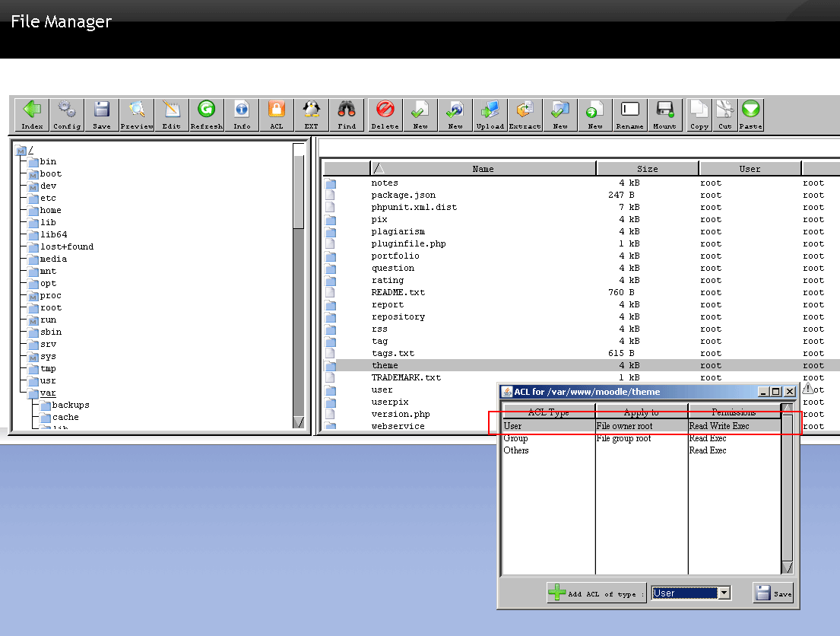
Task: Click the Index green arrow icon
Action: 32,115
